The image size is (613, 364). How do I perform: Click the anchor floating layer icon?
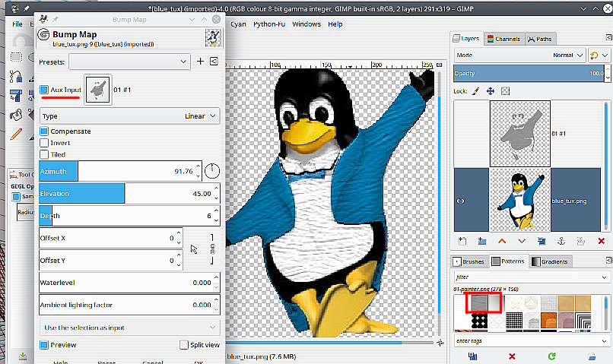click(560, 241)
